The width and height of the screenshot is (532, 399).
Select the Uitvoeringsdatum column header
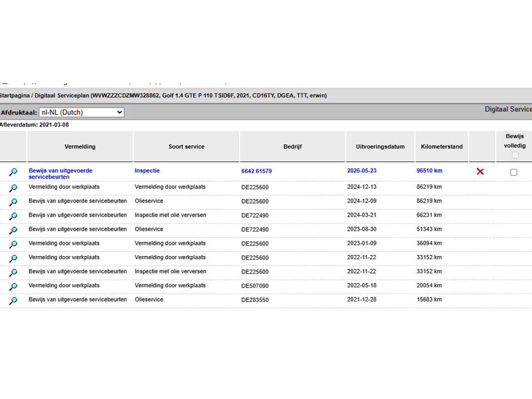tap(380, 147)
